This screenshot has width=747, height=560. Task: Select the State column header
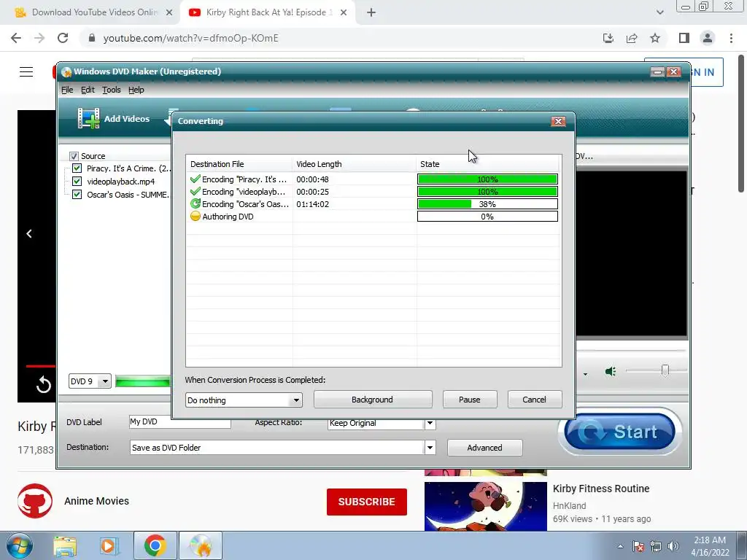(488, 164)
